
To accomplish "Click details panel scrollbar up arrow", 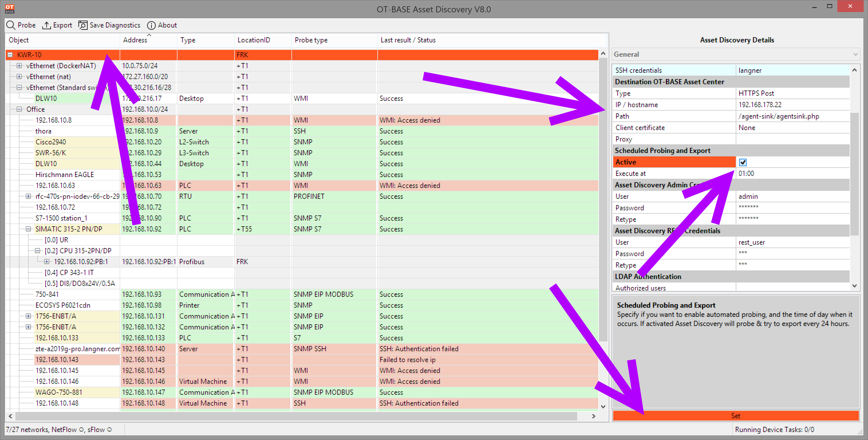I will (x=855, y=70).
